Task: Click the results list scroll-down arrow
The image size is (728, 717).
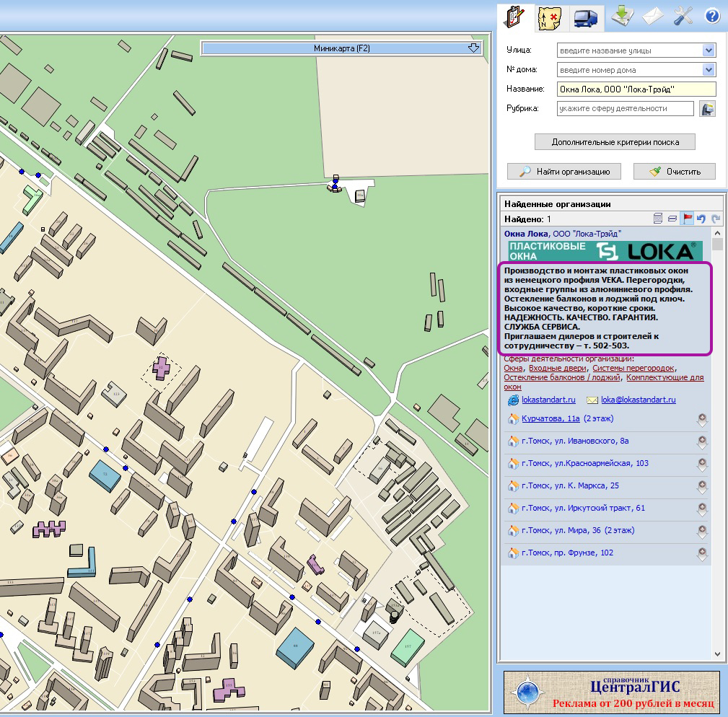Action: [717, 654]
